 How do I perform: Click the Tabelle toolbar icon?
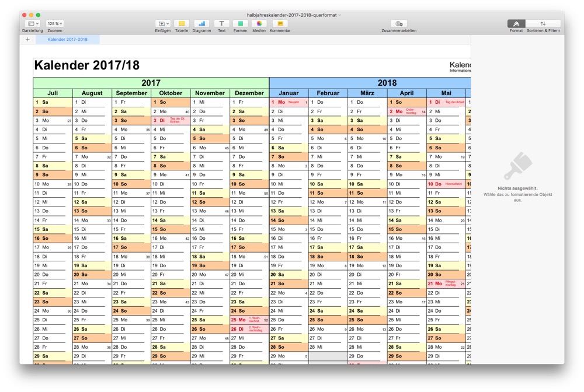point(182,23)
